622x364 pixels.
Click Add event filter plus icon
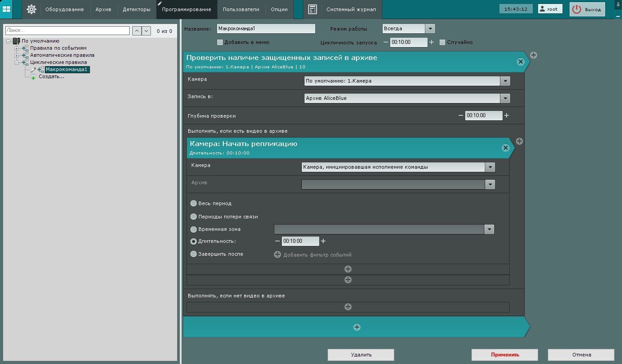coord(277,255)
